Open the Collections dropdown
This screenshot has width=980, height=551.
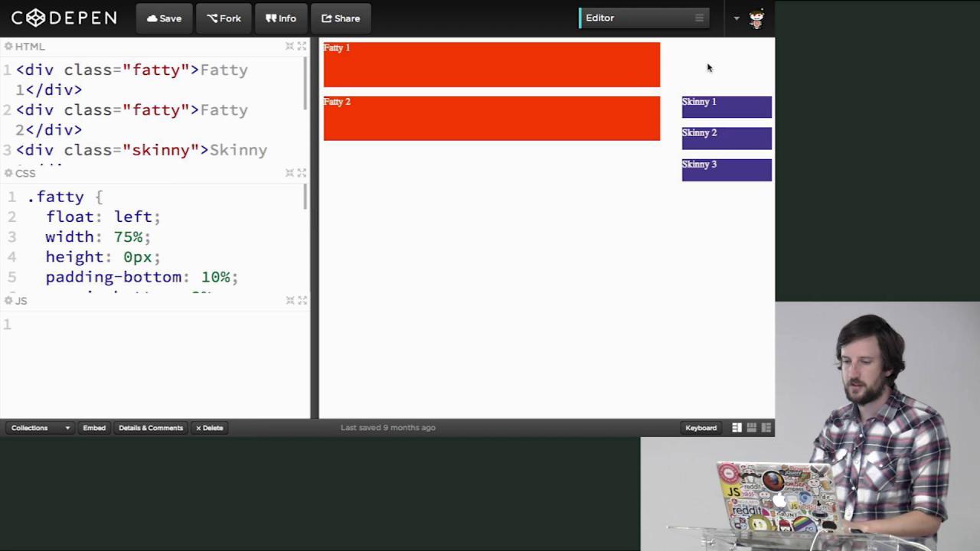pyautogui.click(x=40, y=428)
